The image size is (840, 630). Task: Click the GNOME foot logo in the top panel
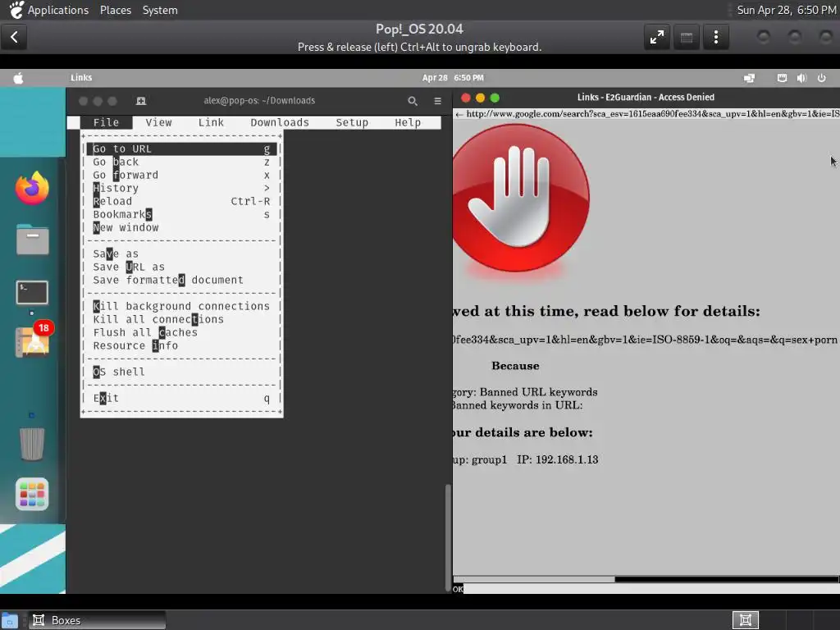pyautogui.click(x=16, y=10)
